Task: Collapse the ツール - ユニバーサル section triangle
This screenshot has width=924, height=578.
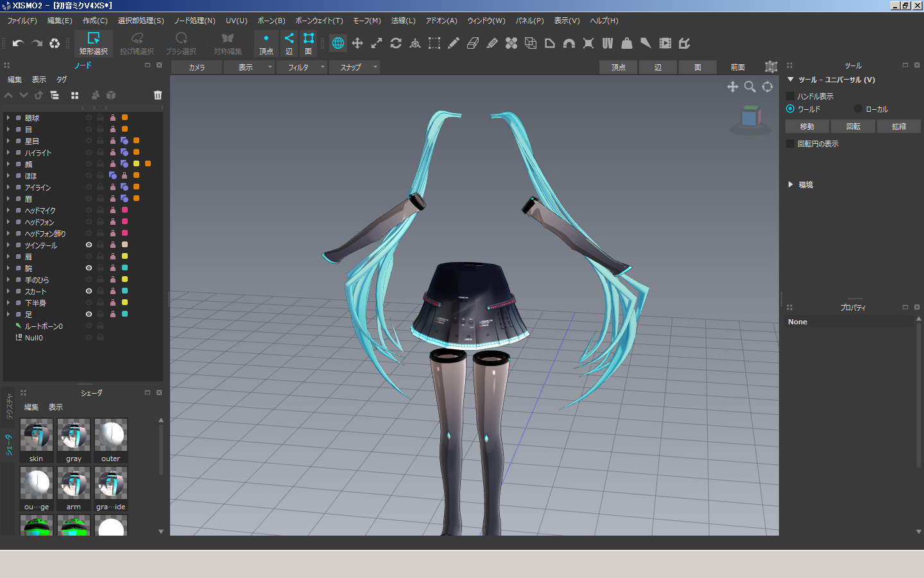Action: [791, 80]
